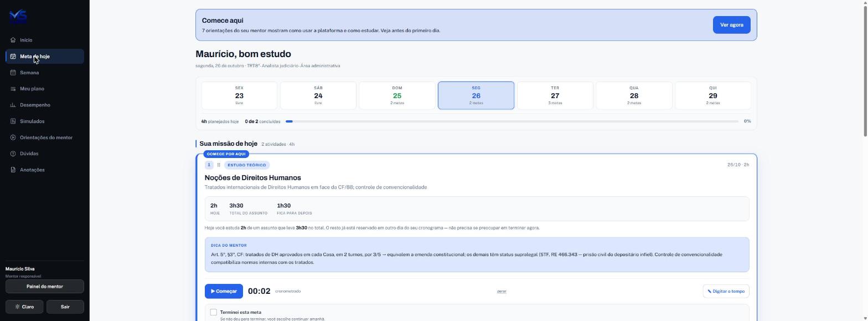Select Tuesday 27 day card
The width and height of the screenshot is (868, 321).
click(555, 95)
